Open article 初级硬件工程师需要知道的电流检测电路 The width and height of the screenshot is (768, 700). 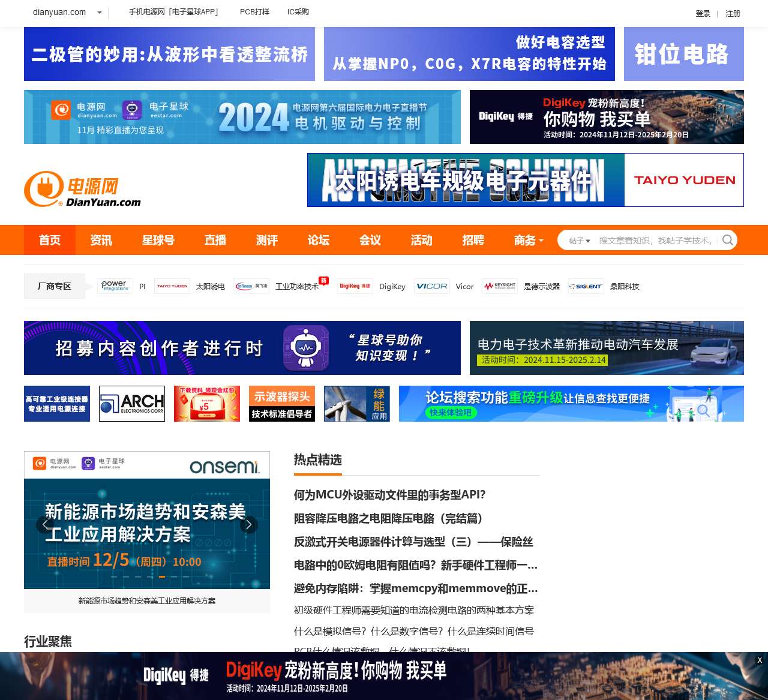[x=414, y=610]
